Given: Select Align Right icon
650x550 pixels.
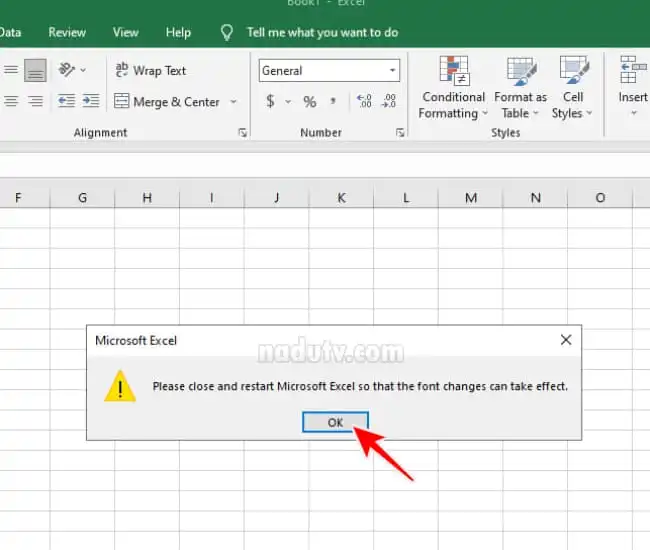Looking at the screenshot, I should tap(35, 101).
